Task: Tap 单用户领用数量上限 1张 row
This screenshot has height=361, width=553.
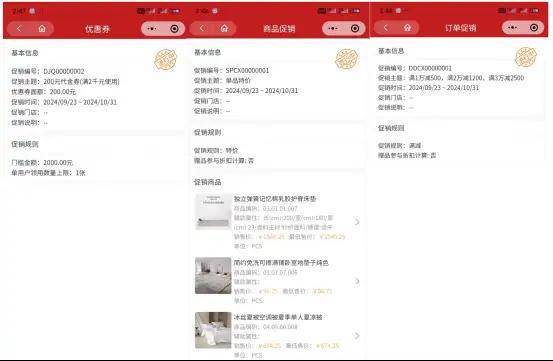Action: coord(48,173)
